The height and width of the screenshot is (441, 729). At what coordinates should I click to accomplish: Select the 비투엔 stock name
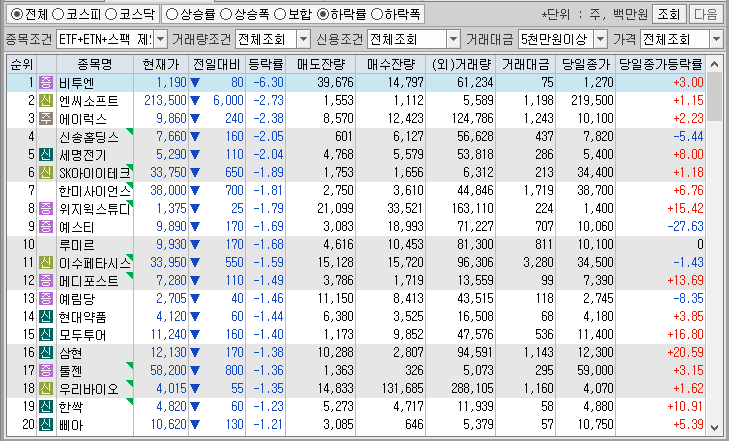77,83
